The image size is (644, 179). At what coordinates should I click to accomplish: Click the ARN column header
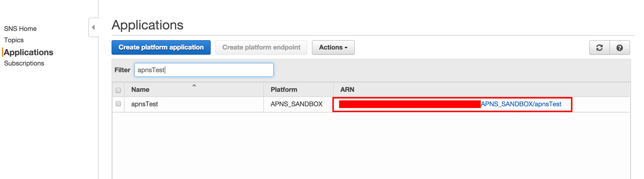point(481,89)
